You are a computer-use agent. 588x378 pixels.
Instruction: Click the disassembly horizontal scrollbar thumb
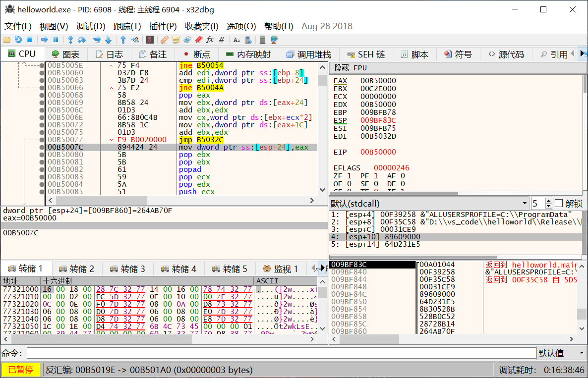coord(101,201)
